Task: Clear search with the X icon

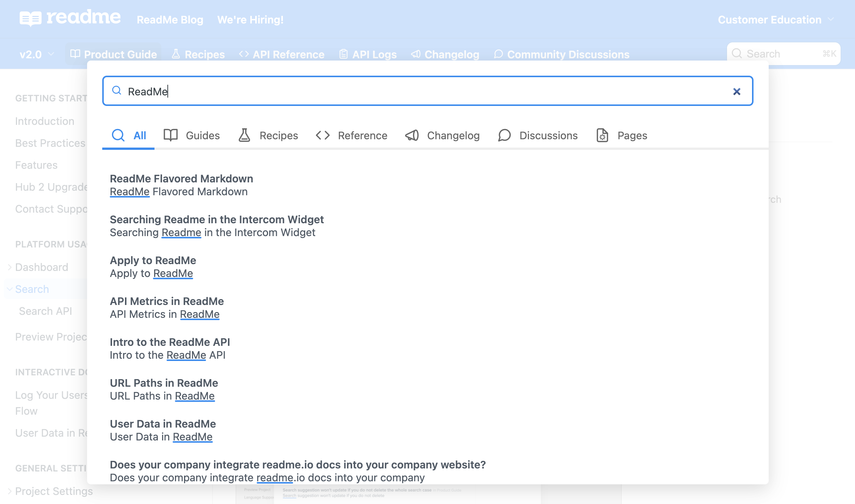Action: tap(736, 92)
